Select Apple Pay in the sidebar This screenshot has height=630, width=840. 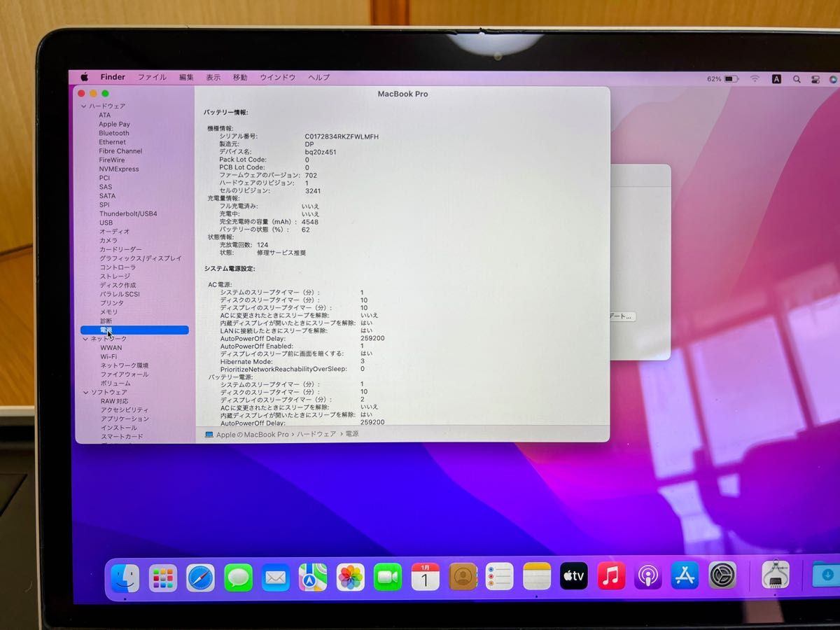click(x=114, y=125)
